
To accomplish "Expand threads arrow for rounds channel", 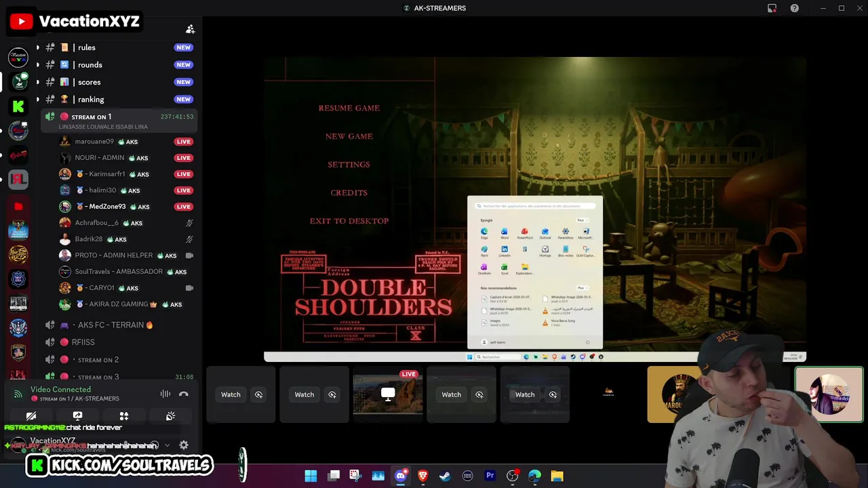I will (38, 65).
